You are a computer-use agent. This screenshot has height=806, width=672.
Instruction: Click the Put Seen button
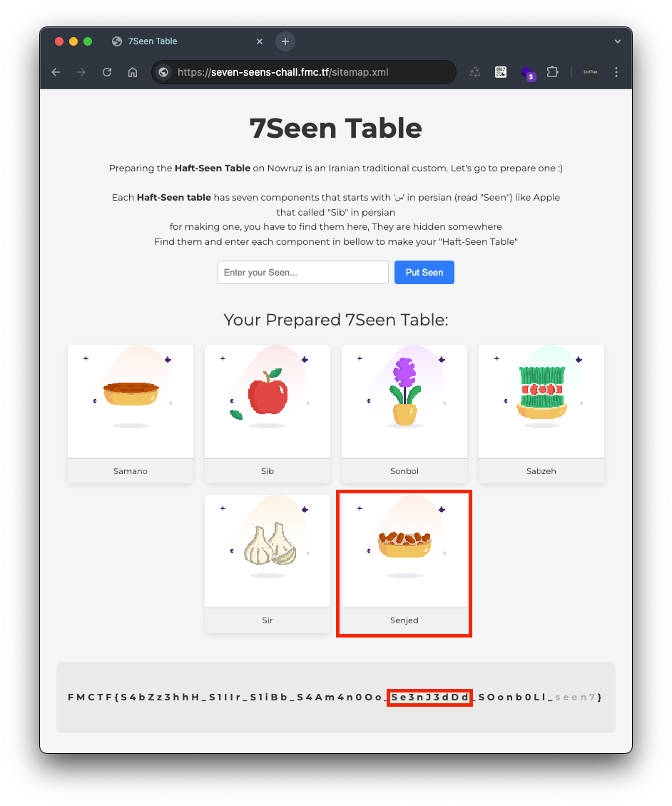424,273
